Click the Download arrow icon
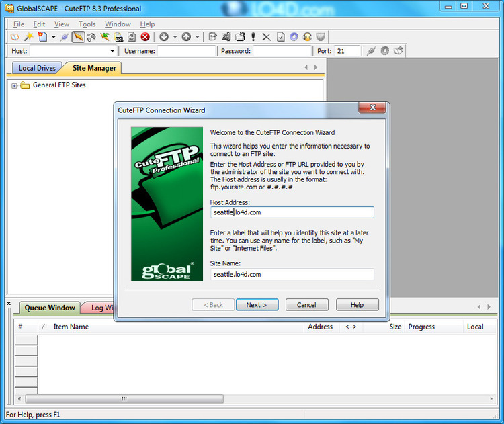The image size is (504, 424). pos(164,37)
